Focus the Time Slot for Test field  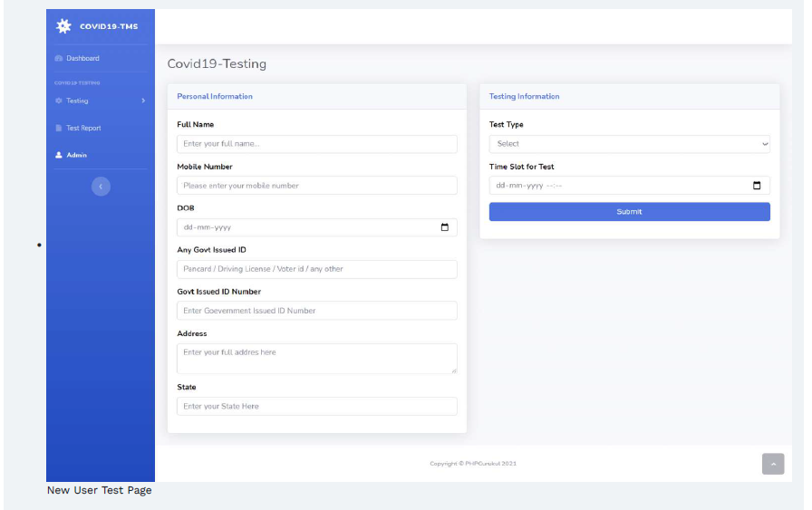pos(629,186)
